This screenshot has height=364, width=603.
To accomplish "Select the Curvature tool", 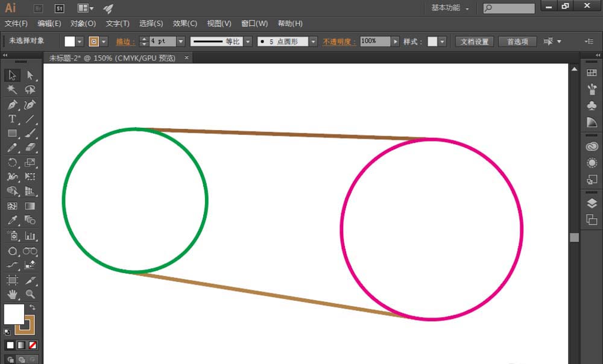I will tap(30, 104).
